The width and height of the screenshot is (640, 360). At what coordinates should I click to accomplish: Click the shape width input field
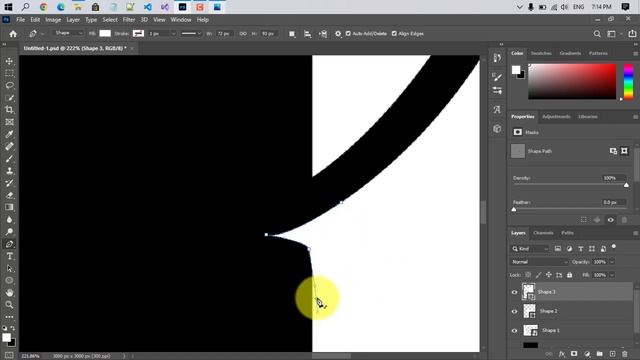click(223, 34)
